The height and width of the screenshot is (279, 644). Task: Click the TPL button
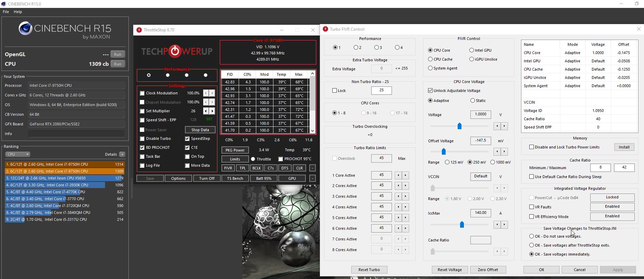[242, 168]
